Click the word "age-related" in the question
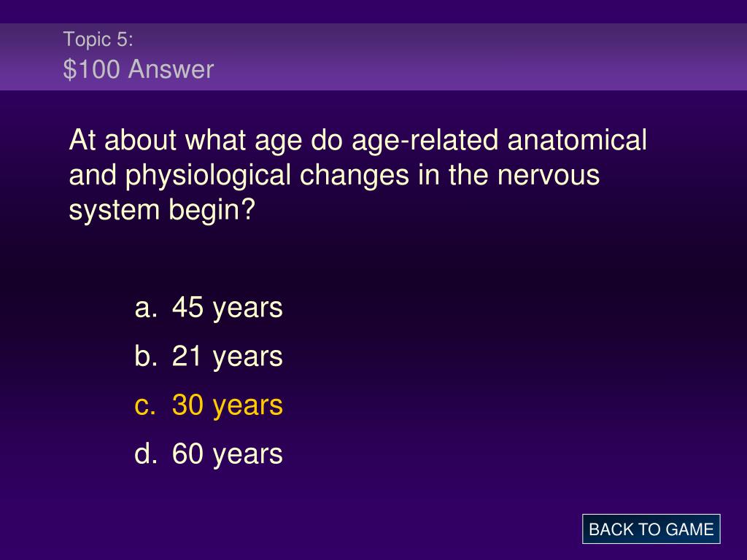The image size is (747, 560). click(x=425, y=142)
